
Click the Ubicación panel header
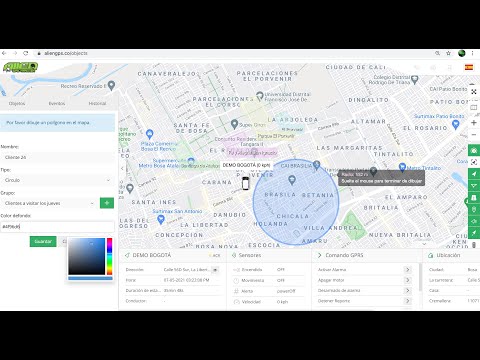(x=448, y=255)
